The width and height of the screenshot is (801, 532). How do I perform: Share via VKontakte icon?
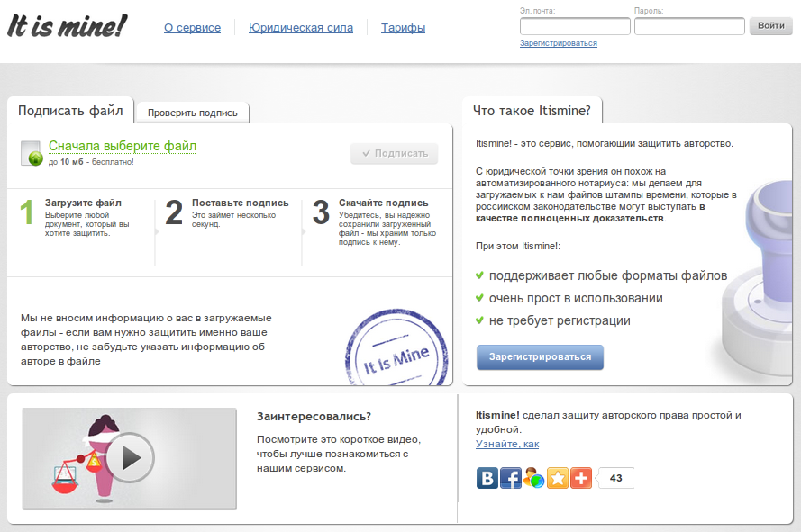(x=487, y=478)
